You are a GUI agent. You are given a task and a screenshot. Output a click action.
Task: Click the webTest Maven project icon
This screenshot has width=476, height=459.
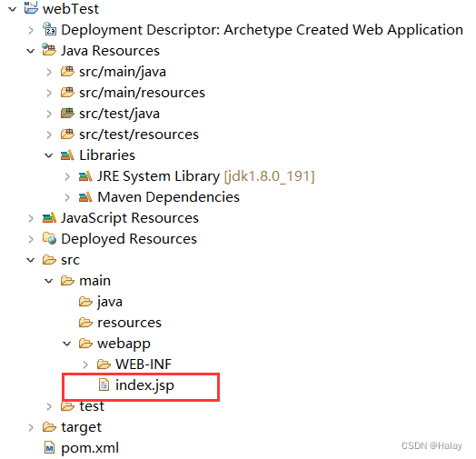[x=31, y=8]
